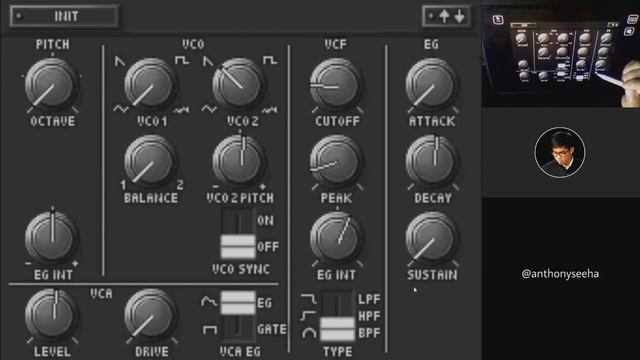Click the EG ATTACK knob
This screenshot has height=360, width=640.
[x=432, y=84]
